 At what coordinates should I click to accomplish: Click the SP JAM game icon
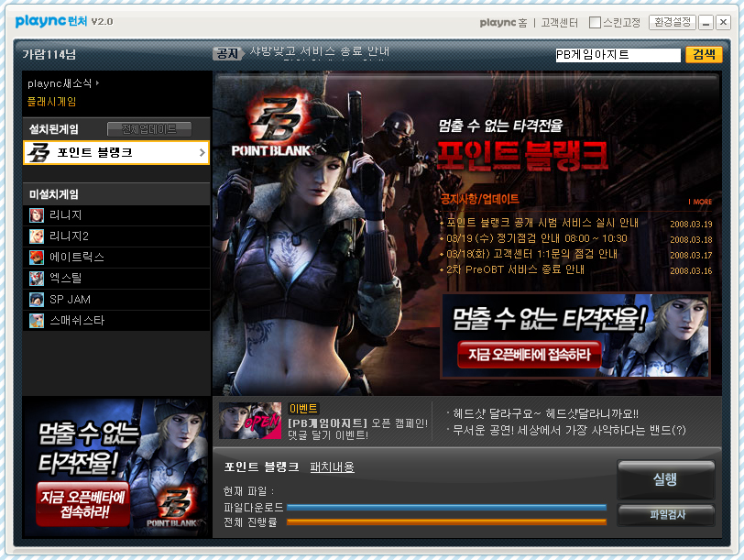tap(37, 300)
